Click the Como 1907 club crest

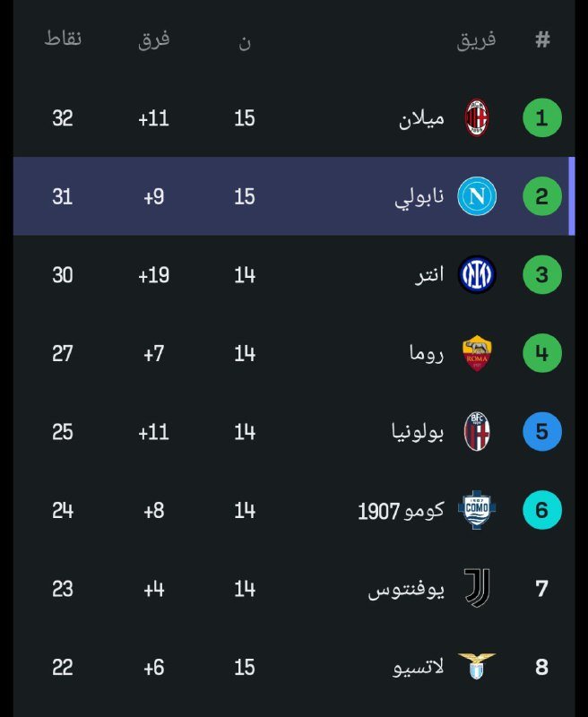coord(477,510)
